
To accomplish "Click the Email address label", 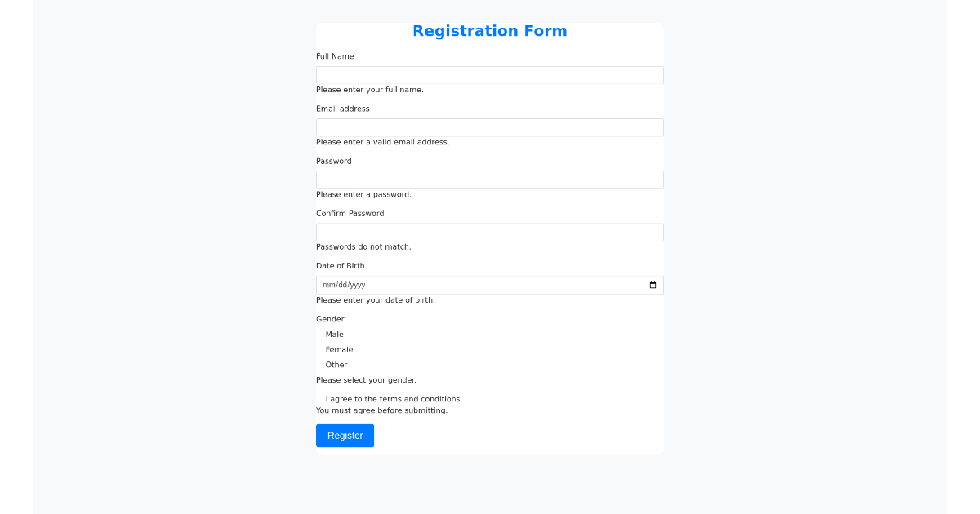I will [342, 109].
